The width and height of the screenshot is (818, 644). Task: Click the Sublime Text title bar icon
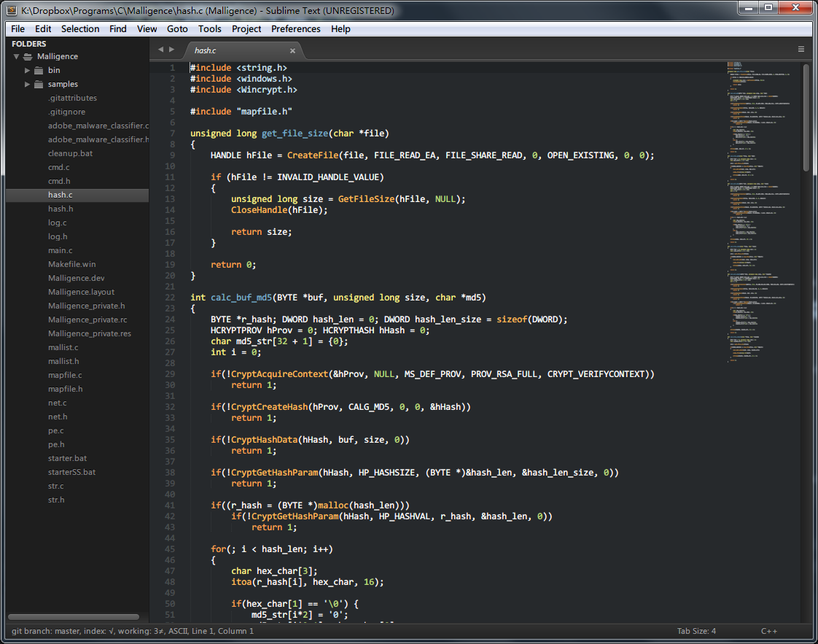13,10
